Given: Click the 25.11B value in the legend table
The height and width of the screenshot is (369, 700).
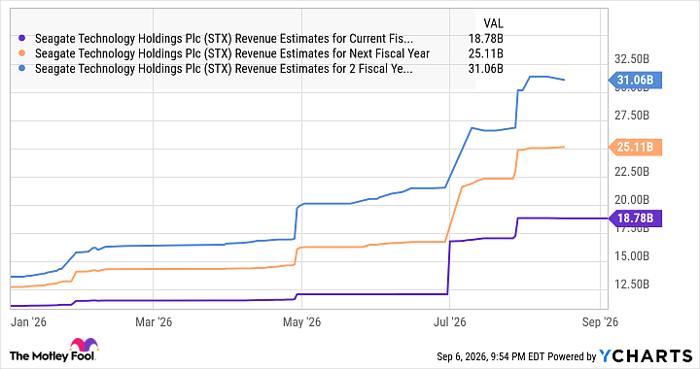Looking at the screenshot, I should point(486,54).
